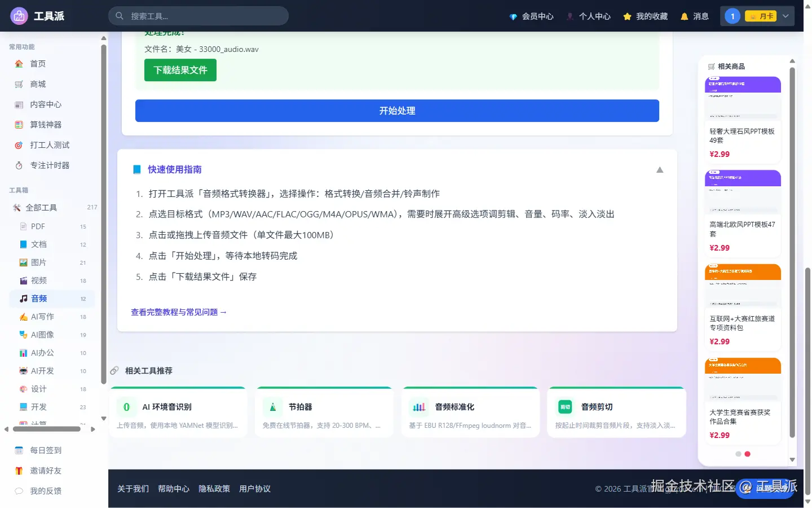812x508 pixels.
Task: Click the 文档 category icon
Action: point(23,244)
